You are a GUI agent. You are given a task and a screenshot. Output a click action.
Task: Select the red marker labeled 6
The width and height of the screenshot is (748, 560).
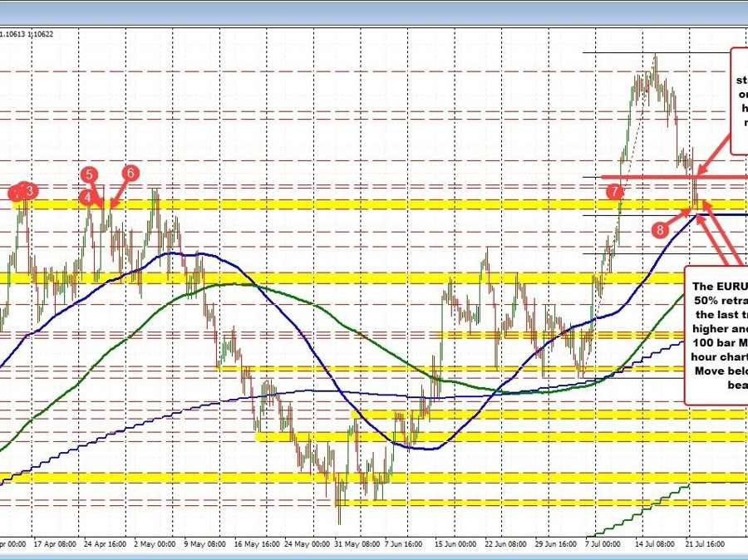pos(130,173)
